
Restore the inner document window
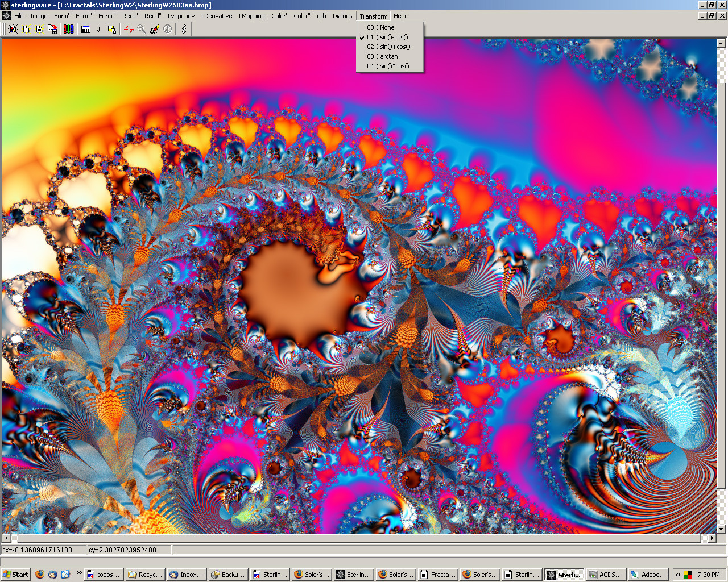click(712, 16)
